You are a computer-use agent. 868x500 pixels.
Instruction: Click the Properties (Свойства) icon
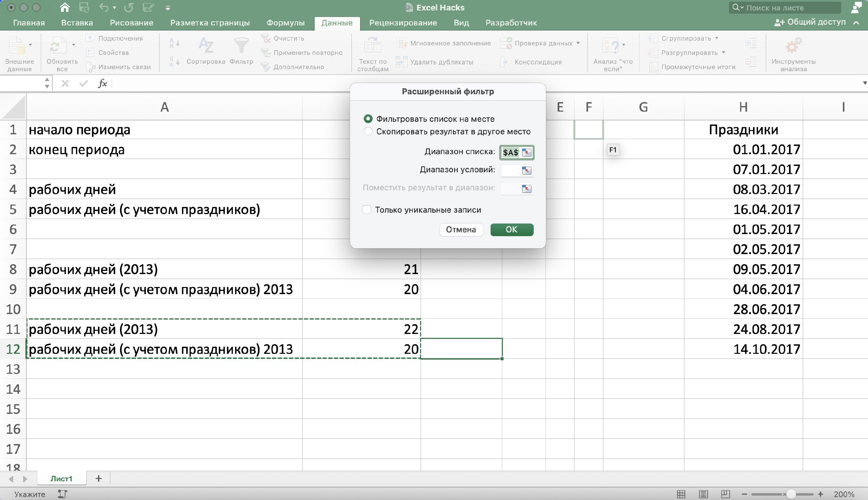90,53
